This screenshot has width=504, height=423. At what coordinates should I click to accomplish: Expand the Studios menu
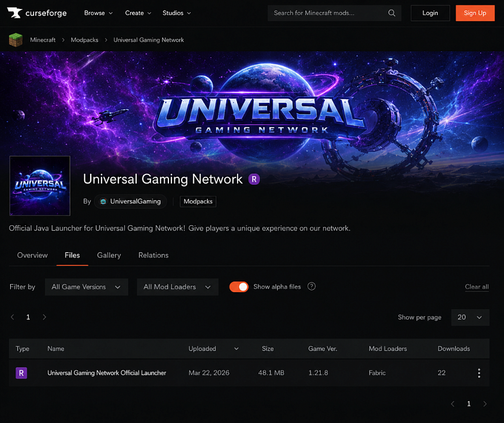pyautogui.click(x=177, y=13)
